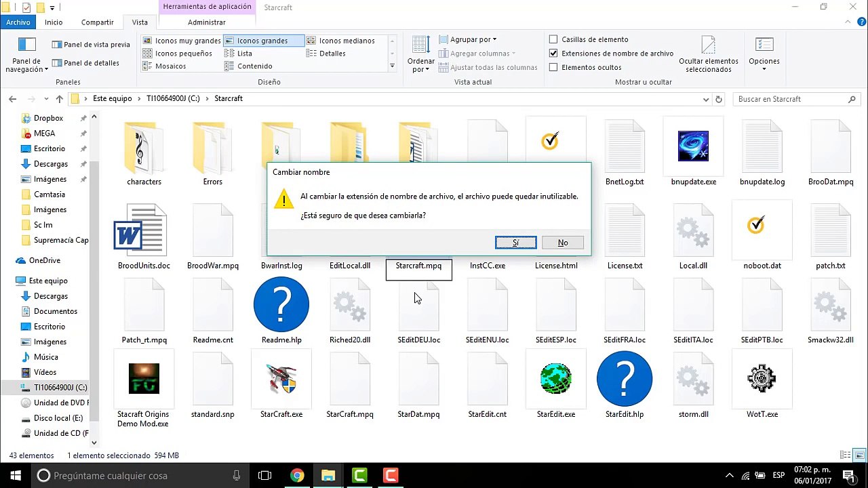Image resolution: width=868 pixels, height=488 pixels.
Task: Choose the Detalles view layout
Action: coord(326,54)
